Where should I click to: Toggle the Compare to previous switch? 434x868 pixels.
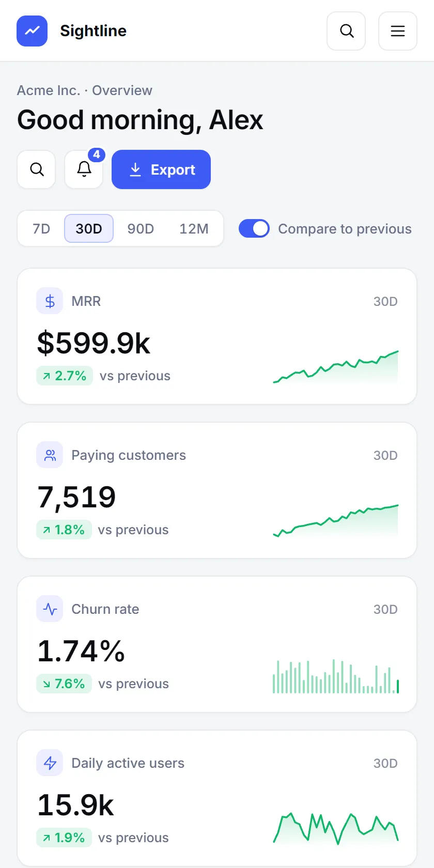[x=254, y=228]
